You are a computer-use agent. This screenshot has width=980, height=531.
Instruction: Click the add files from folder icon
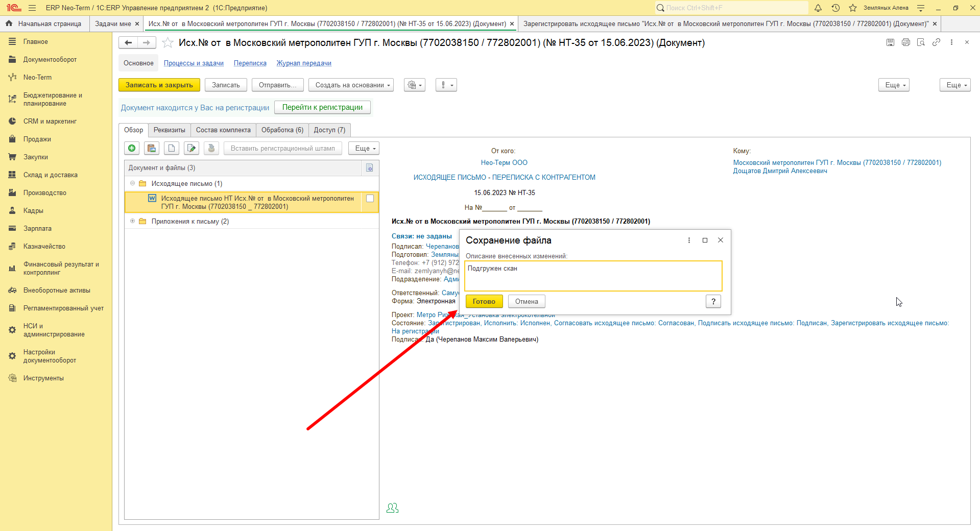click(152, 148)
